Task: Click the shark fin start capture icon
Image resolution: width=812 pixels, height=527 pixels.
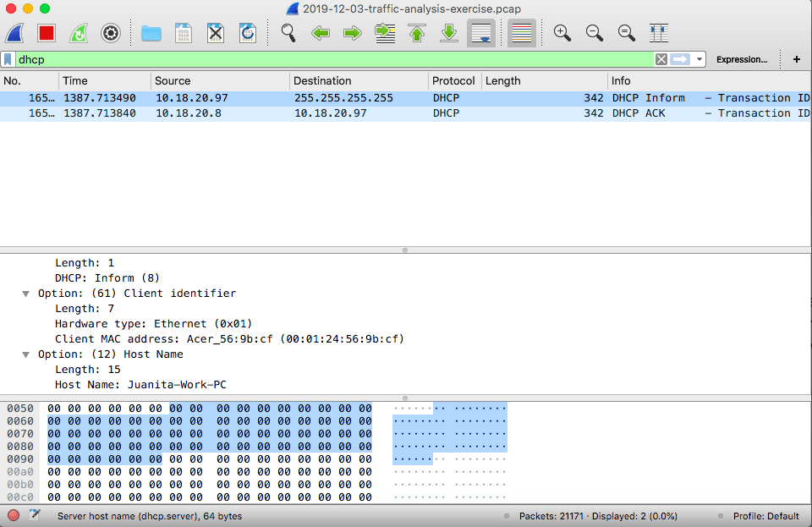Action: pyautogui.click(x=14, y=33)
